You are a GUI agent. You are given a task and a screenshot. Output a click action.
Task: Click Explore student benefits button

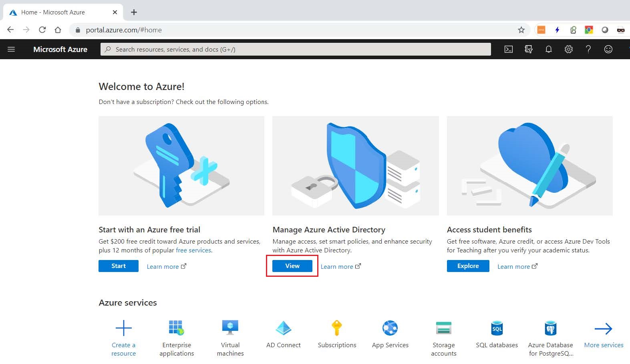pos(468,266)
